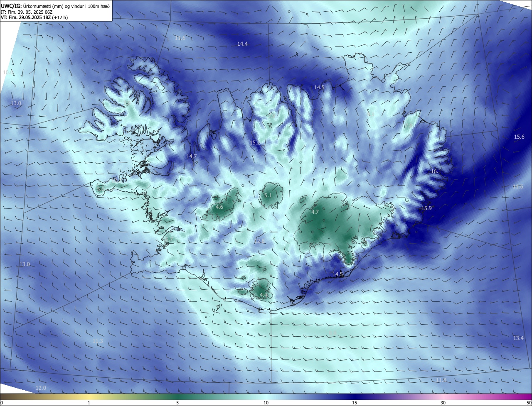Click the 15.6 value label on the map

(519, 137)
